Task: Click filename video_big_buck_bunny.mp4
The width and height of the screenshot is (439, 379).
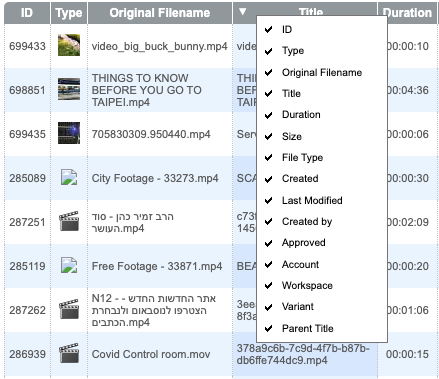Action: (159, 46)
